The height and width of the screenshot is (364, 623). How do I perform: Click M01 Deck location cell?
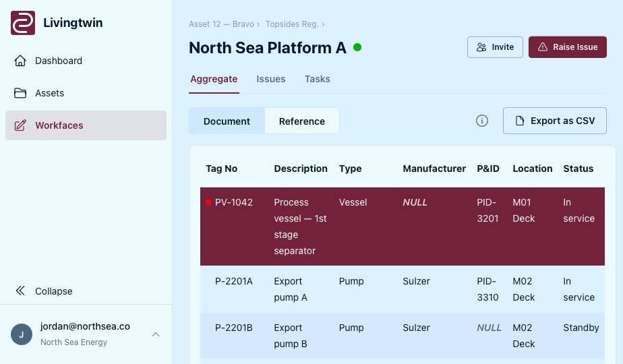tap(524, 210)
